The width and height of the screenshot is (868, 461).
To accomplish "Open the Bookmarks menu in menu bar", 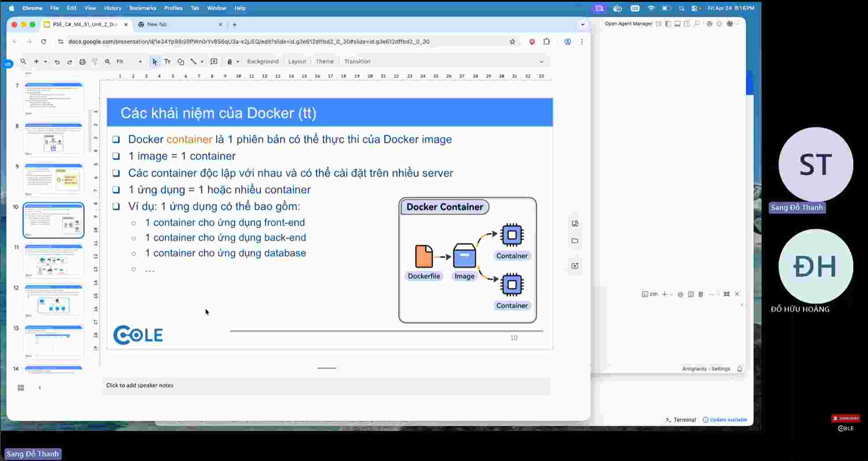I will pyautogui.click(x=142, y=8).
